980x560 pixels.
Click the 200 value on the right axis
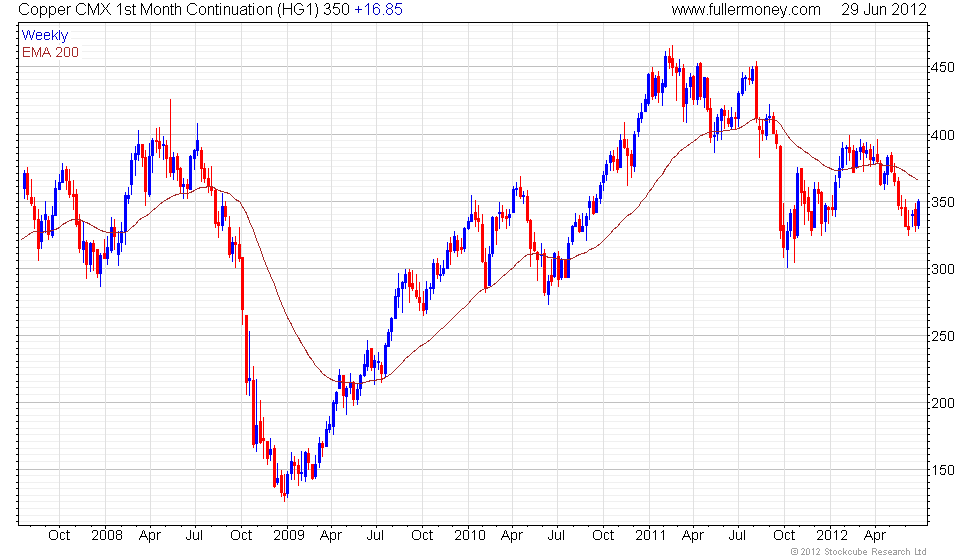pyautogui.click(x=942, y=404)
